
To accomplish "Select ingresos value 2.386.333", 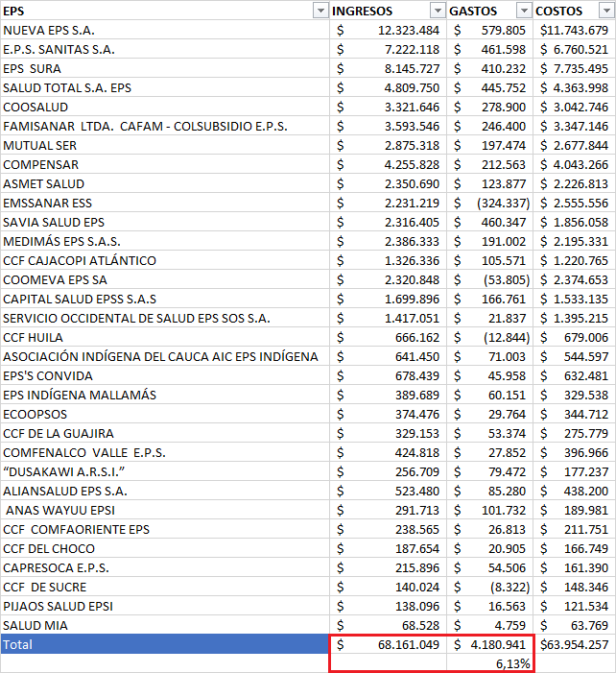I will (389, 241).
